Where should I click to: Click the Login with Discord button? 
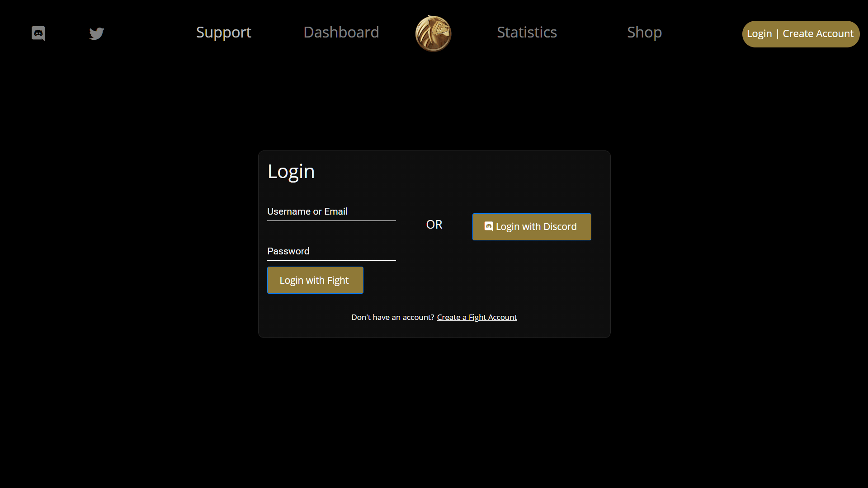pyautogui.click(x=532, y=227)
